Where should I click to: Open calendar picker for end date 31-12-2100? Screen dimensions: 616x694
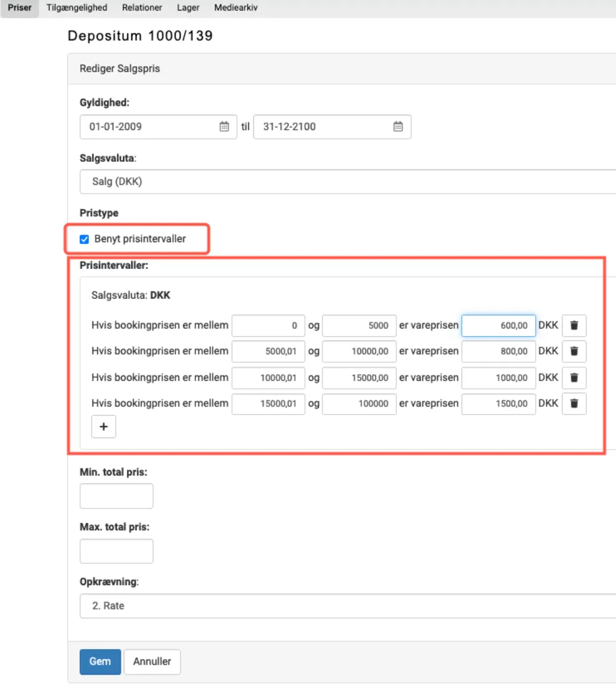pos(398,127)
